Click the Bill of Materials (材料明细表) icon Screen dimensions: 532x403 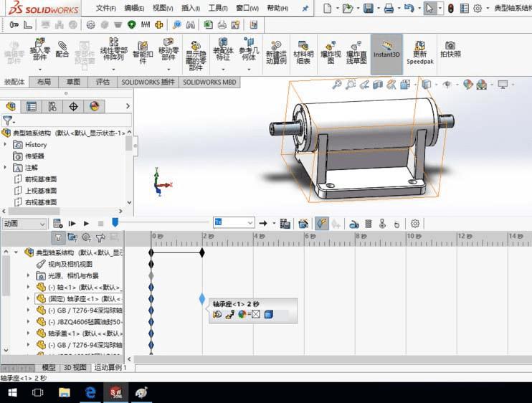303,52
